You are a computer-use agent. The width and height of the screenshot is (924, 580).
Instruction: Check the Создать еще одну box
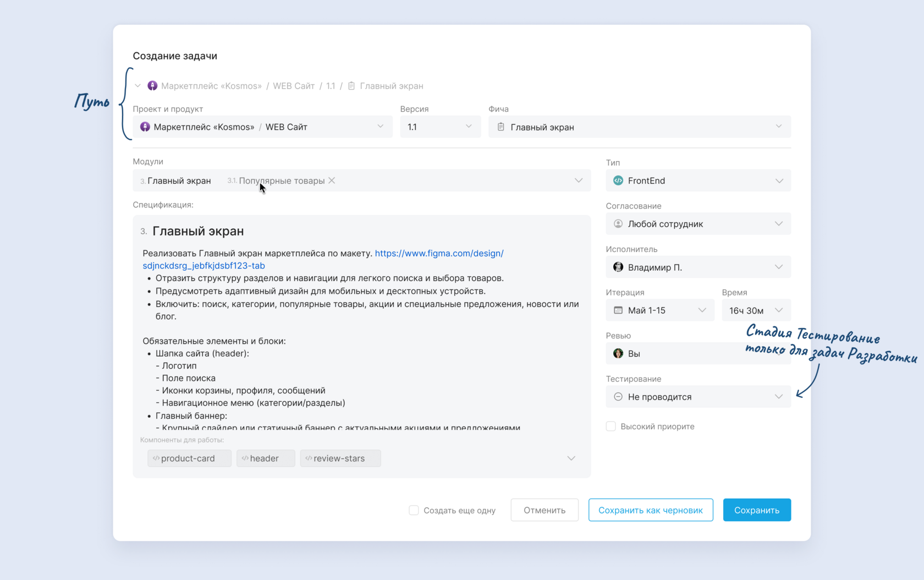click(414, 510)
